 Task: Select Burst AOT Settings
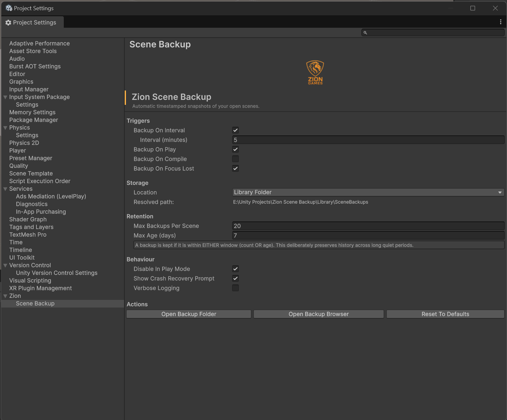(35, 66)
